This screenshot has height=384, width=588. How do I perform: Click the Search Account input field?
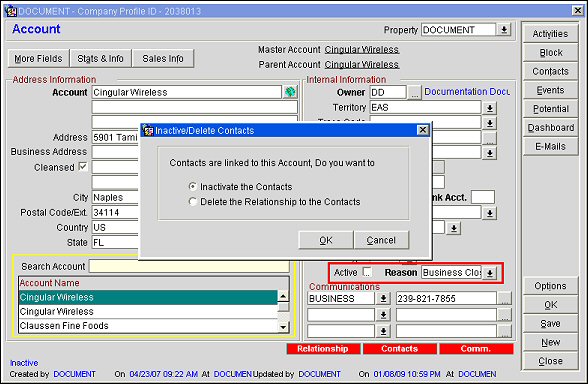[189, 266]
